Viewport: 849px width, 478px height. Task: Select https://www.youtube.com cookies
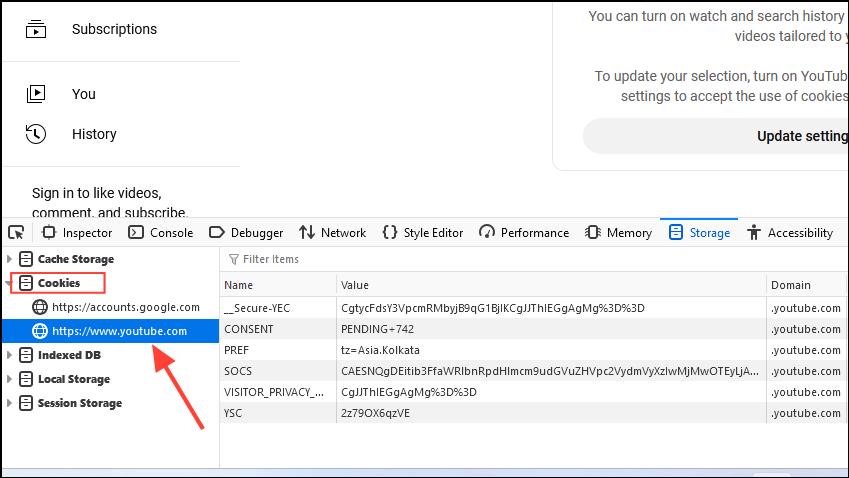[119, 331]
